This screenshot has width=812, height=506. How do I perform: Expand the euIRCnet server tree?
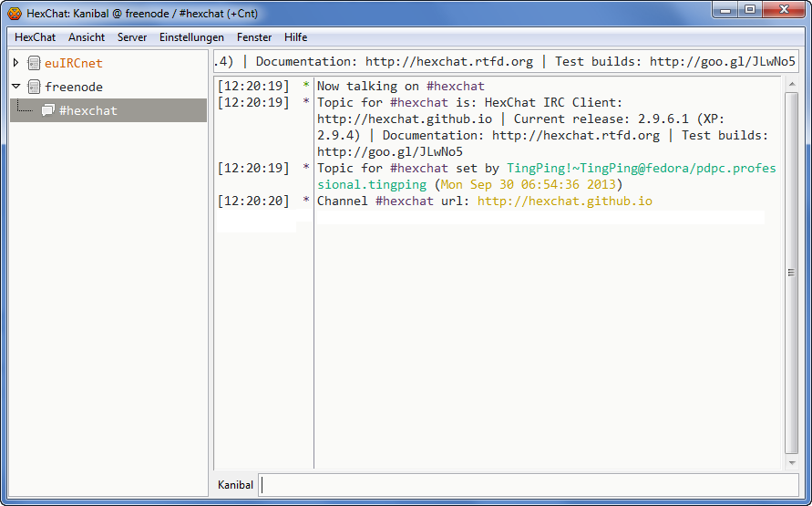[x=16, y=63]
